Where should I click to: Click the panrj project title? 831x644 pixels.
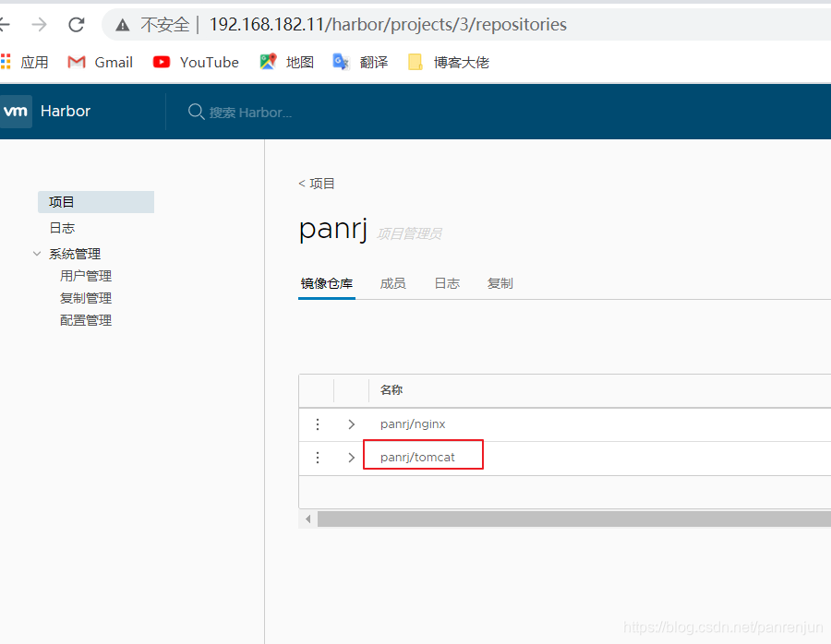click(333, 230)
